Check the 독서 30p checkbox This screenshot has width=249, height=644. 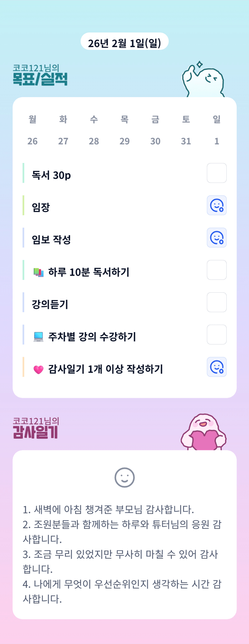[x=216, y=173]
